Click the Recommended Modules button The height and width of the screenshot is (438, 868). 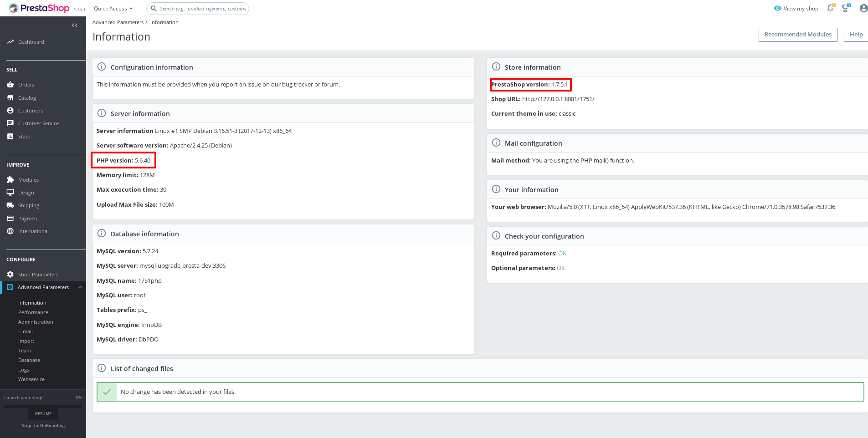pyautogui.click(x=798, y=35)
